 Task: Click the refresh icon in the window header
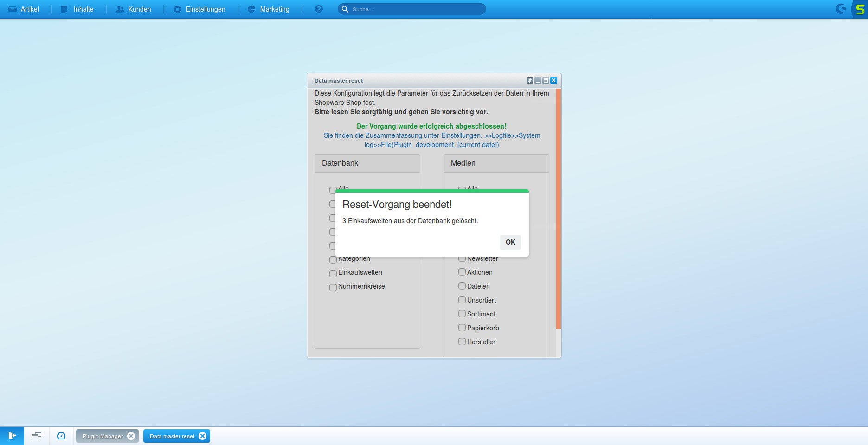click(530, 81)
